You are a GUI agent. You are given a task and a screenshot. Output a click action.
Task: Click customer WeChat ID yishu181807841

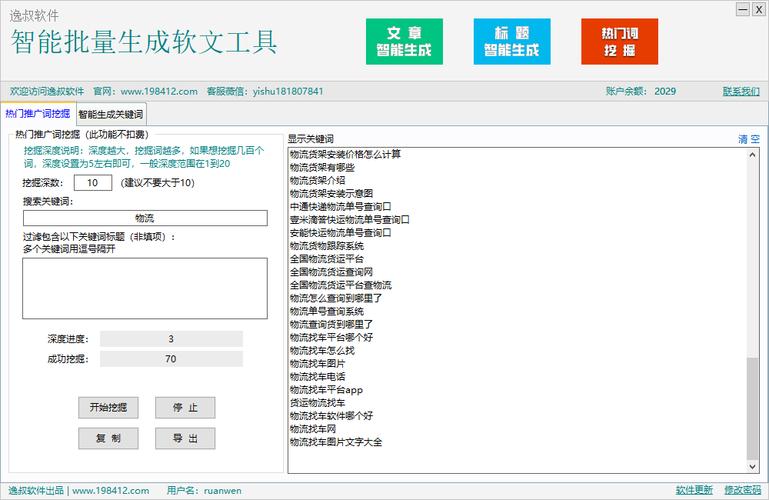(288, 91)
